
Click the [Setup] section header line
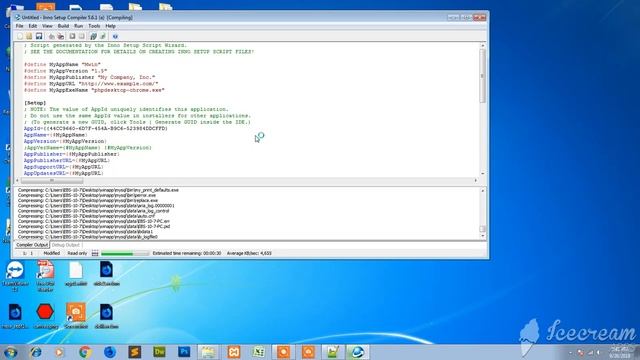click(x=35, y=103)
